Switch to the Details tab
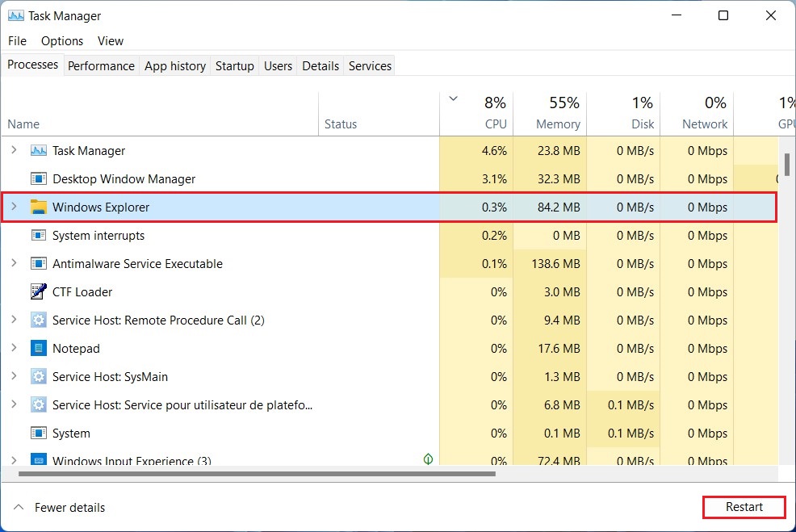This screenshot has height=532, width=796. pos(320,66)
